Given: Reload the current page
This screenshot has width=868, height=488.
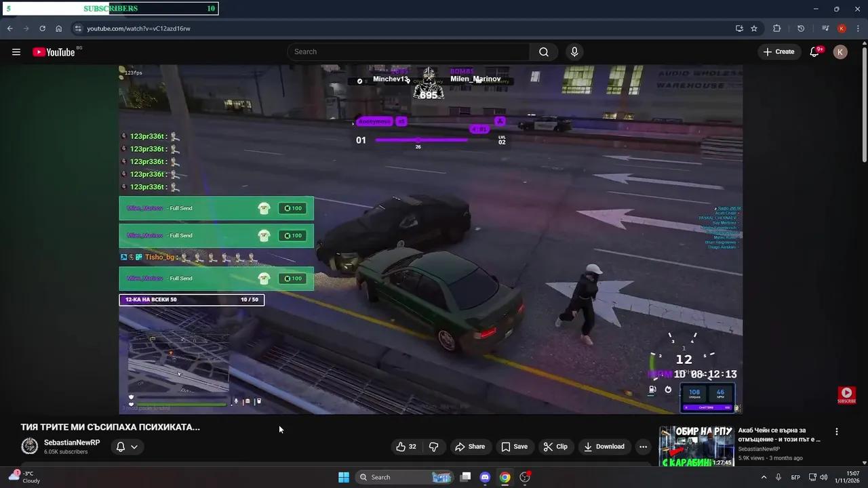Looking at the screenshot, I should coord(42,28).
